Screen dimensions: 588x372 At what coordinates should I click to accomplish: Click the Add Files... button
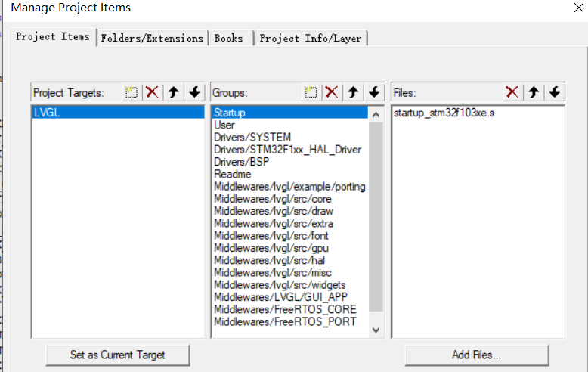pos(476,355)
